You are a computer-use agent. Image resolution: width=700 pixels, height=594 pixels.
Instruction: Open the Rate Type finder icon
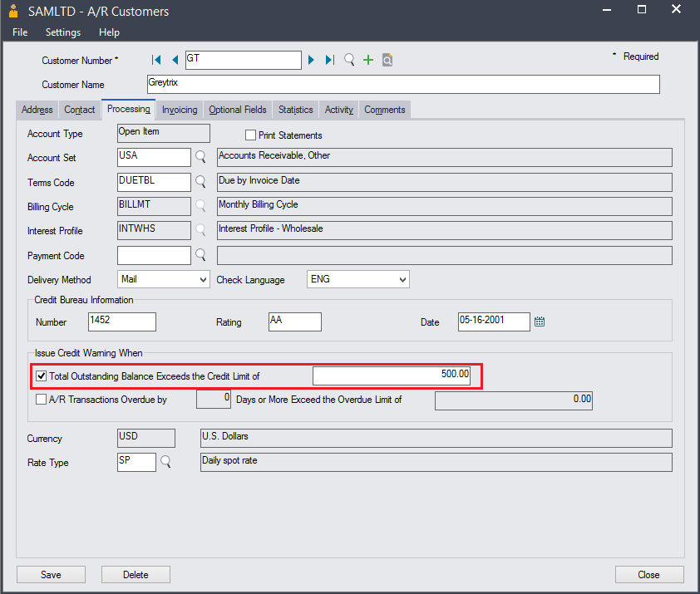(x=165, y=461)
